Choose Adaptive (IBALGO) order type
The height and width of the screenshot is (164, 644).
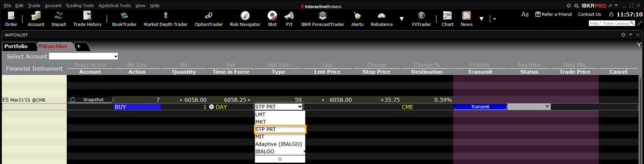(x=278, y=144)
